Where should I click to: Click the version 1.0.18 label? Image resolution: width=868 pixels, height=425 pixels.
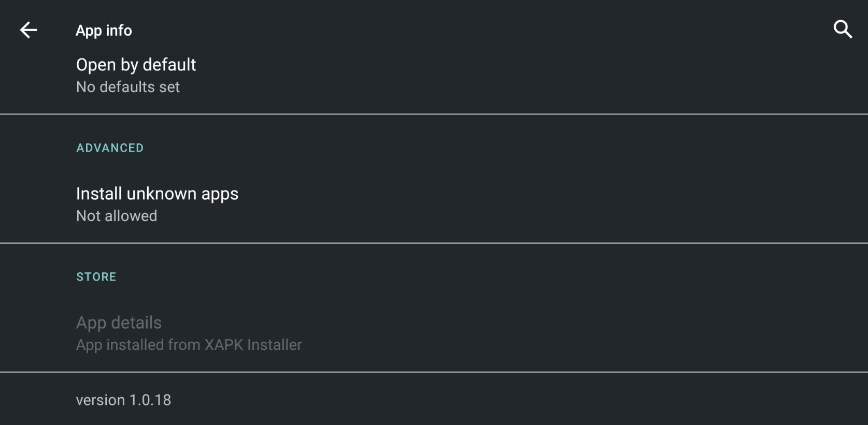point(123,400)
